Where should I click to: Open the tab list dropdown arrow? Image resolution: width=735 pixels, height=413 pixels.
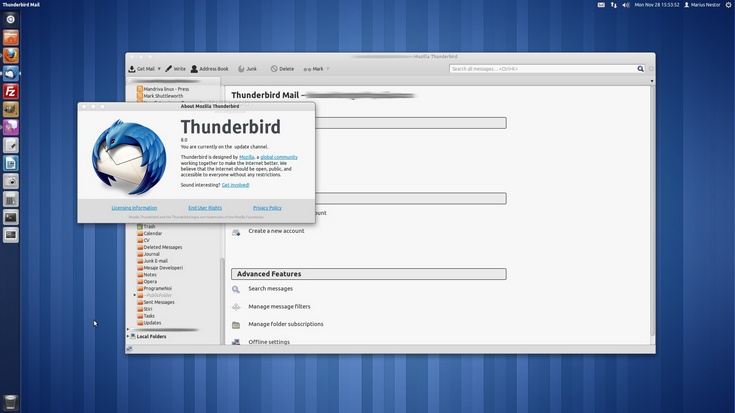(652, 81)
